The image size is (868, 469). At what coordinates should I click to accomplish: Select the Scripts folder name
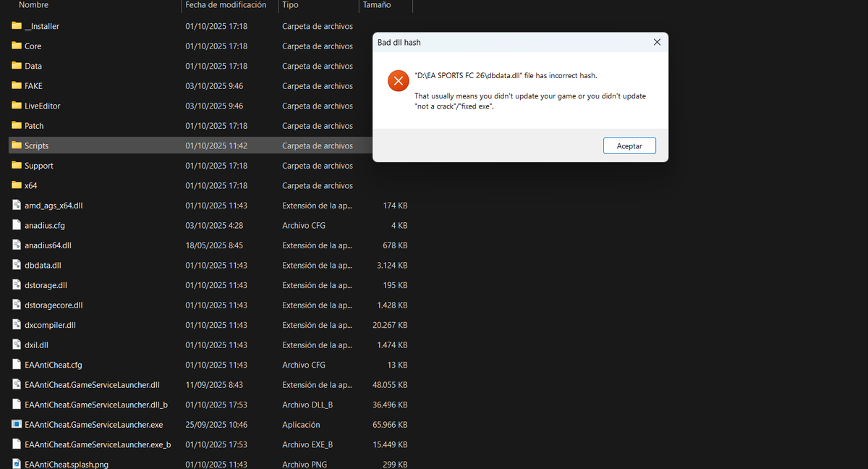[36, 145]
